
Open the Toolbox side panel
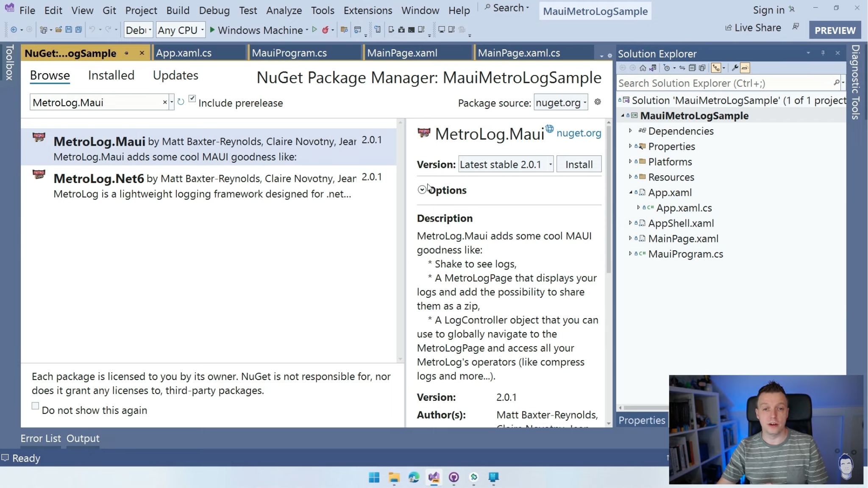click(x=9, y=63)
